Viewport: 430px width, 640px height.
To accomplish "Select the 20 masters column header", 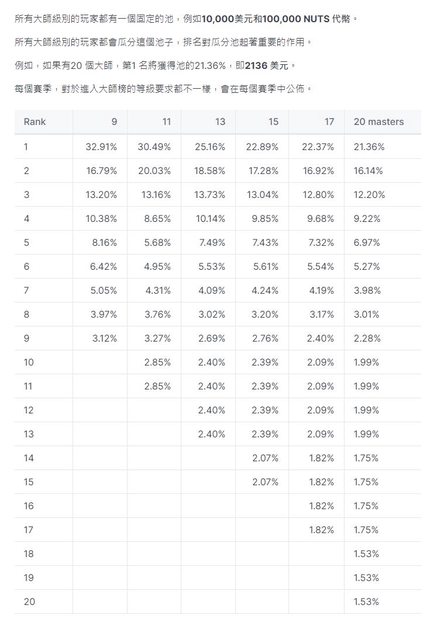I will [379, 122].
